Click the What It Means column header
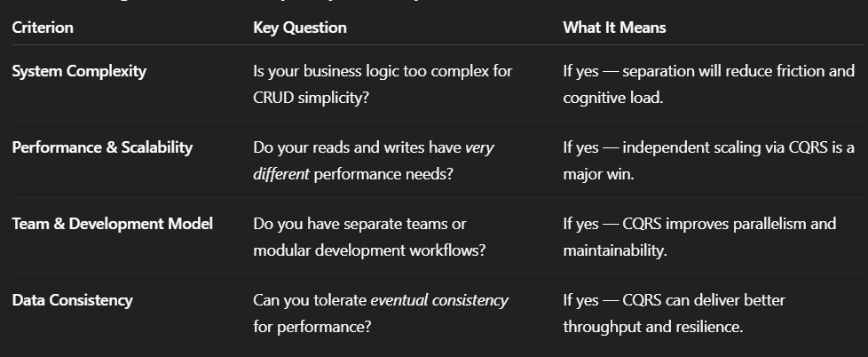Viewport: 868px width, 357px height. point(614,28)
